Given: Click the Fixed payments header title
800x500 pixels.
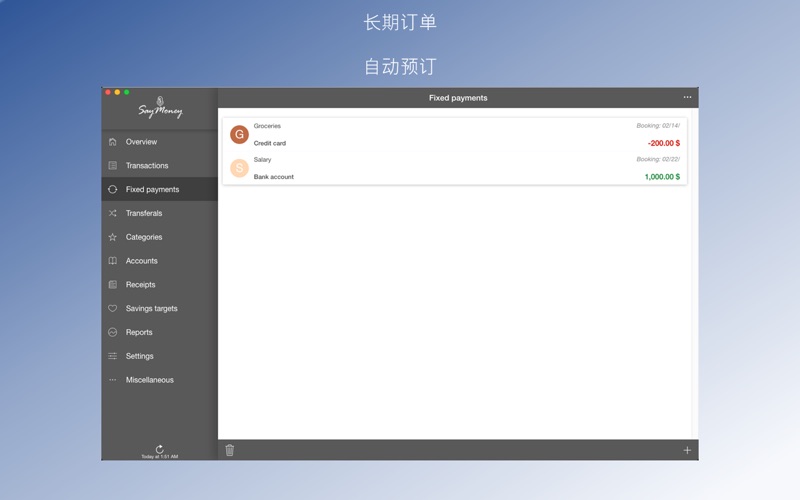Looking at the screenshot, I should click(458, 98).
